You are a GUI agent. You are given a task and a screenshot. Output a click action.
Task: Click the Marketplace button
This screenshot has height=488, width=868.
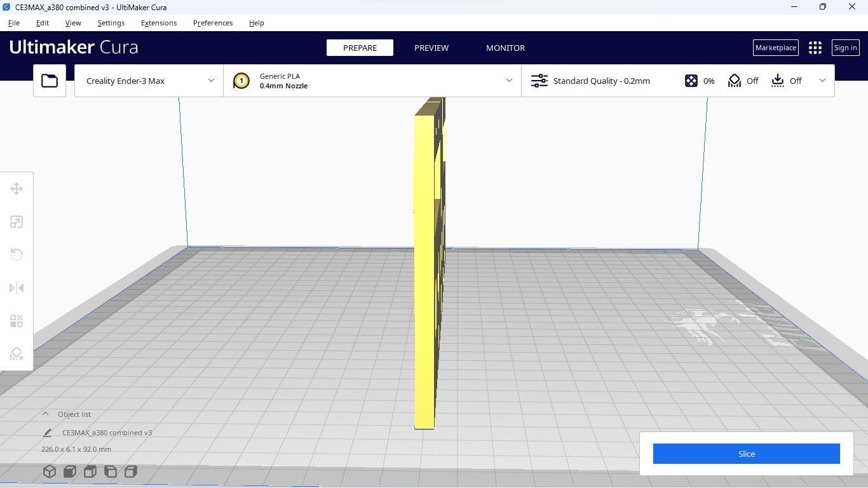click(x=775, y=48)
